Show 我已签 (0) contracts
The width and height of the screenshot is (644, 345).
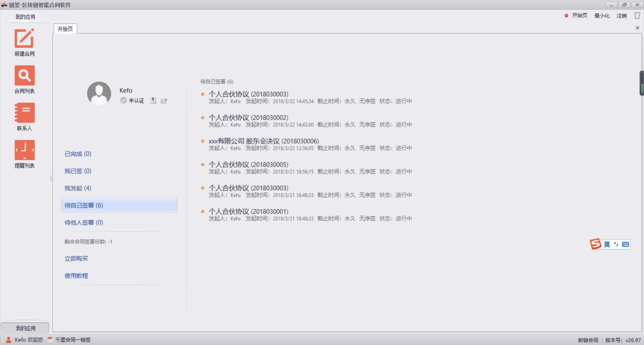point(78,171)
